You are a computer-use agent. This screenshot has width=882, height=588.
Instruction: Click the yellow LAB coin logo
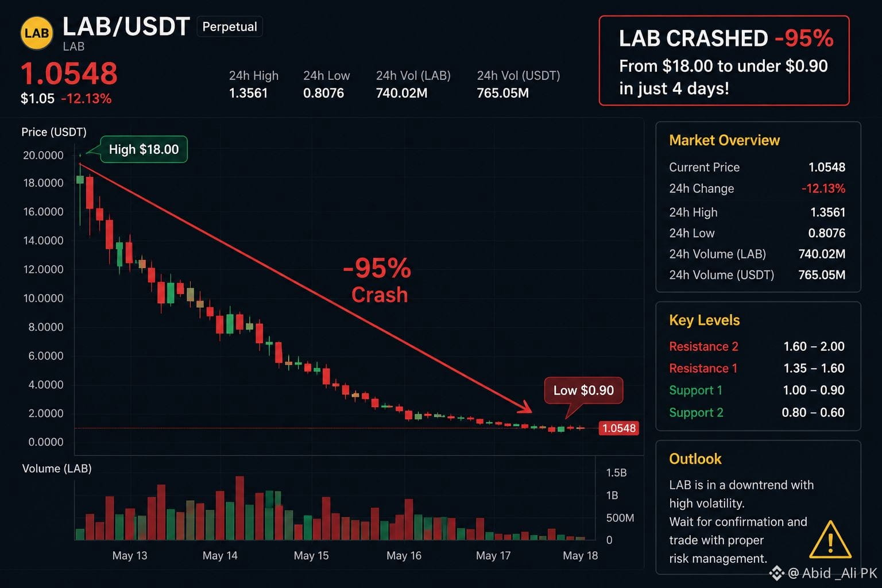pyautogui.click(x=37, y=33)
